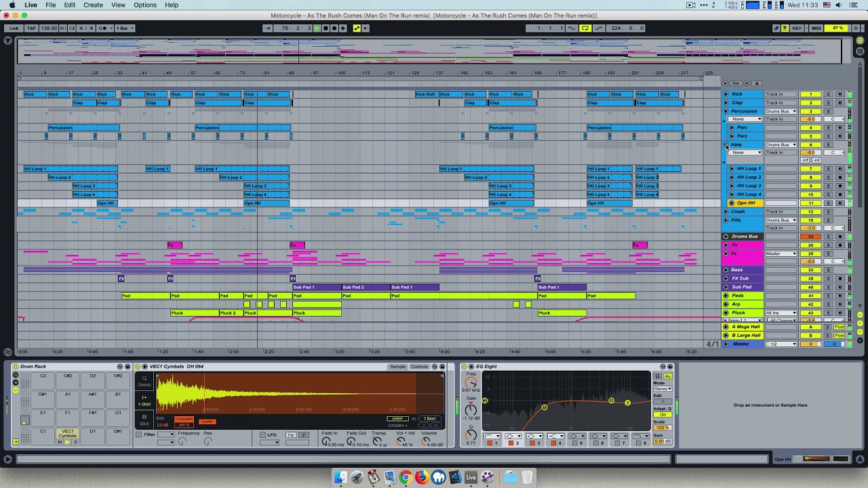
Task: Click the TRIGGER mode button in Simpler
Action: click(184, 420)
